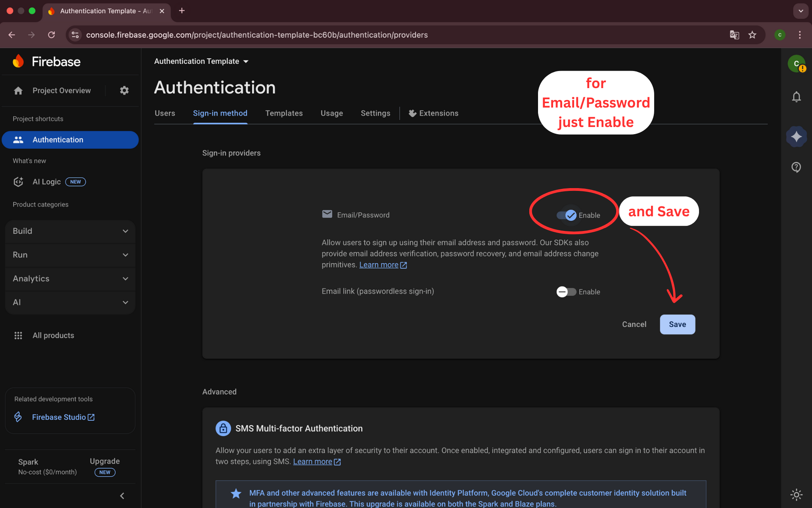Open All products grid icon
812x508 pixels.
[18, 335]
